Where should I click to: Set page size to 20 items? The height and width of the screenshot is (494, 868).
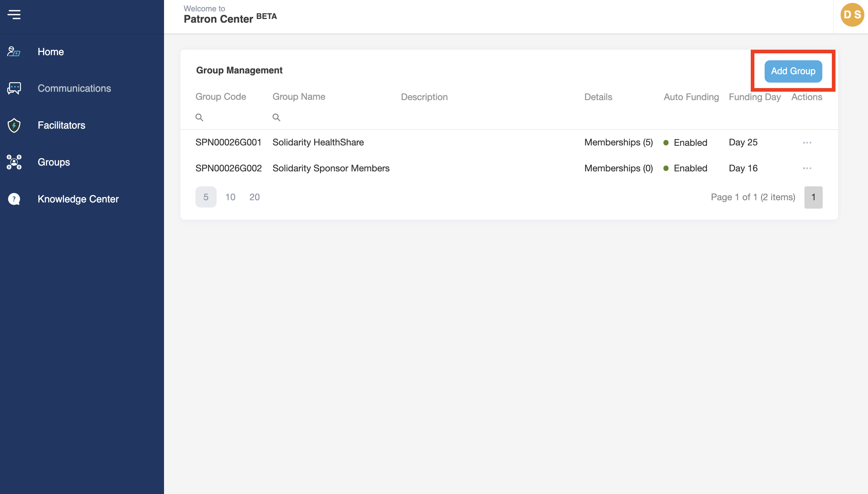254,197
